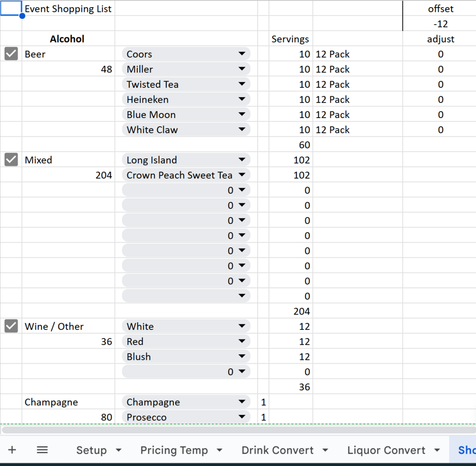
Task: Open the Coors dropdown
Action: [x=186, y=54]
